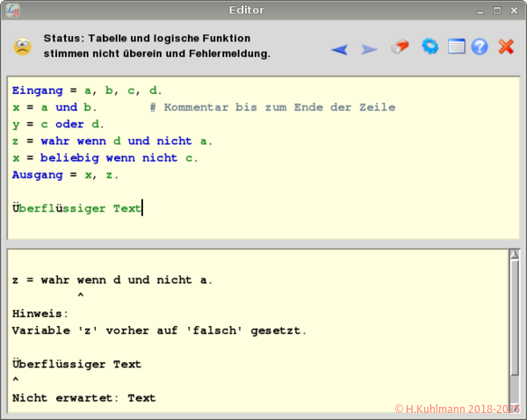Open settings via the blue gear icon

point(430,47)
